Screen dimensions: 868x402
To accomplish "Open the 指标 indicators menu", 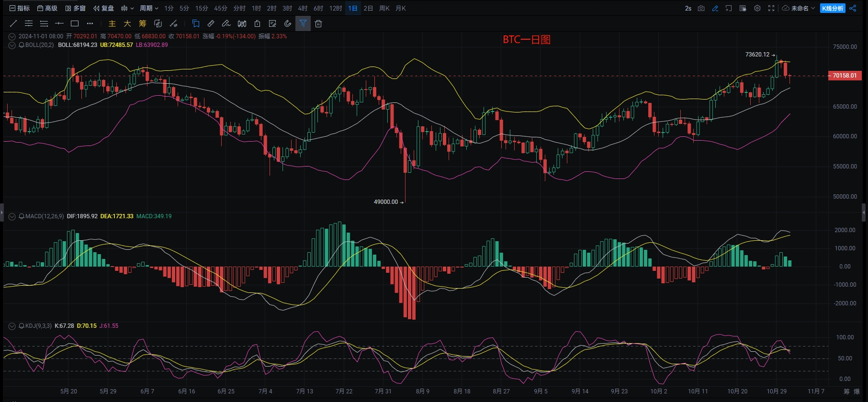I will click(x=20, y=8).
